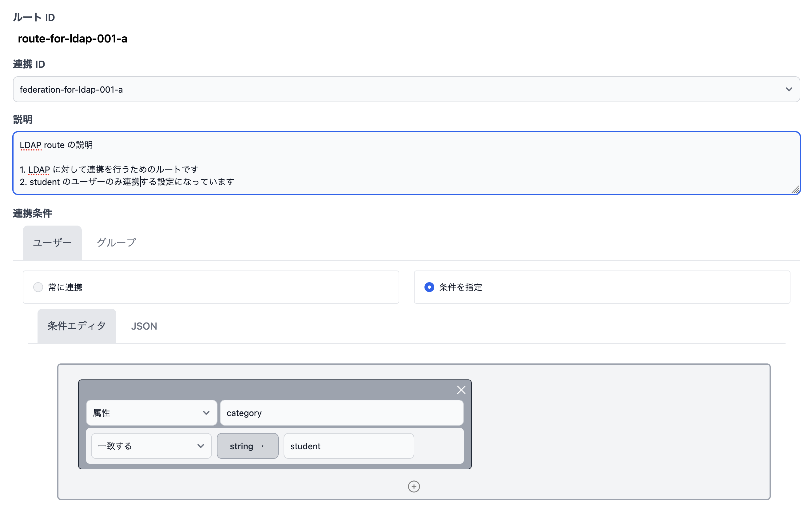Open the JSON tab

144,326
